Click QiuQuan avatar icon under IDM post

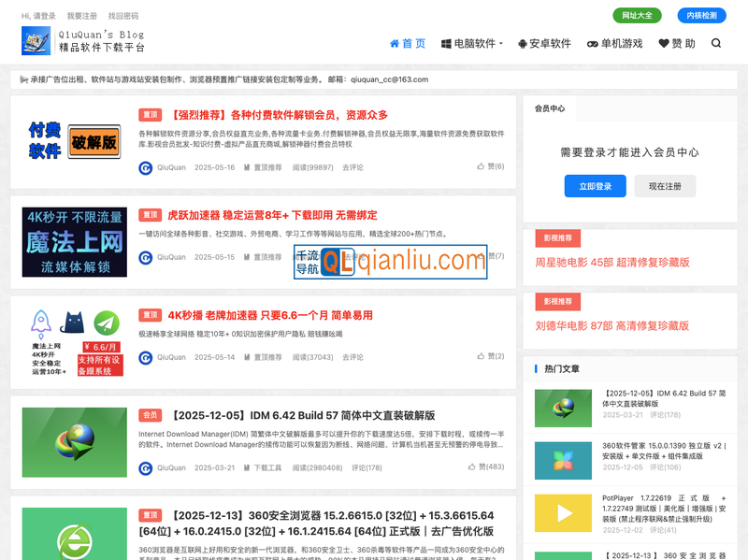(146, 467)
